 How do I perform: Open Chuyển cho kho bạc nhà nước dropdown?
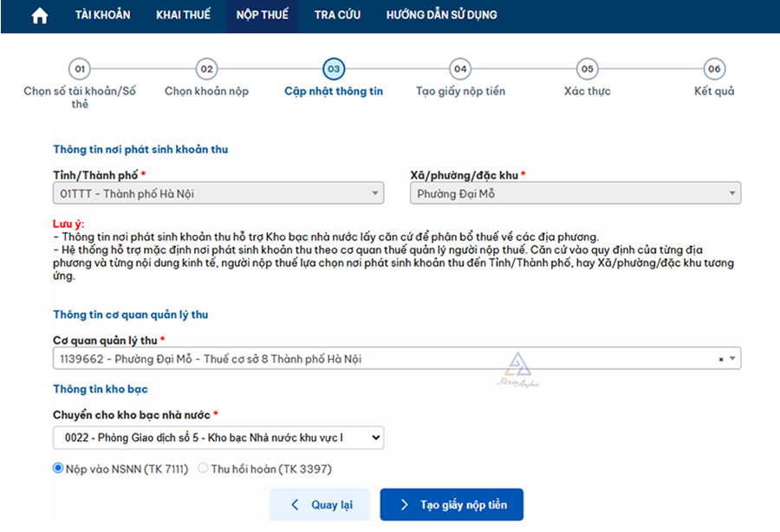coord(218,438)
